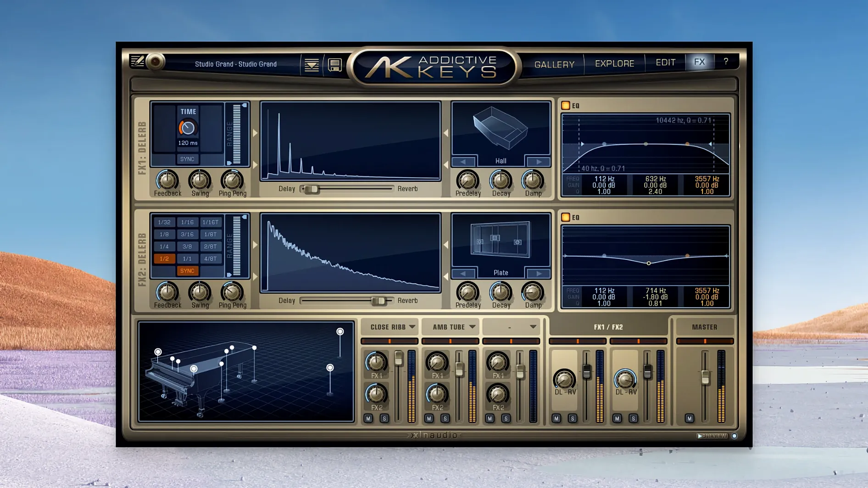This screenshot has width=868, height=488.
Task: Select next reverb type after Plate
Action: [x=539, y=273]
